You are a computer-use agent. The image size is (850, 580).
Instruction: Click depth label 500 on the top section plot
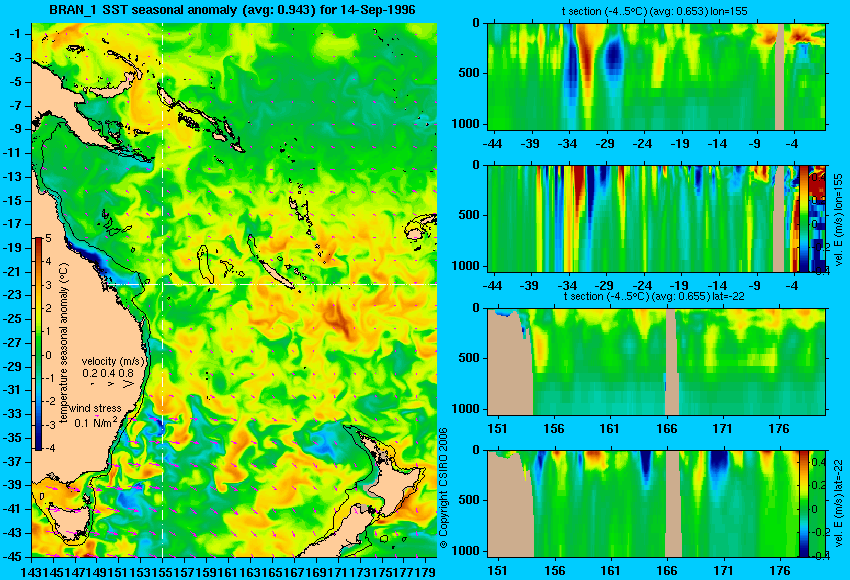coord(469,73)
